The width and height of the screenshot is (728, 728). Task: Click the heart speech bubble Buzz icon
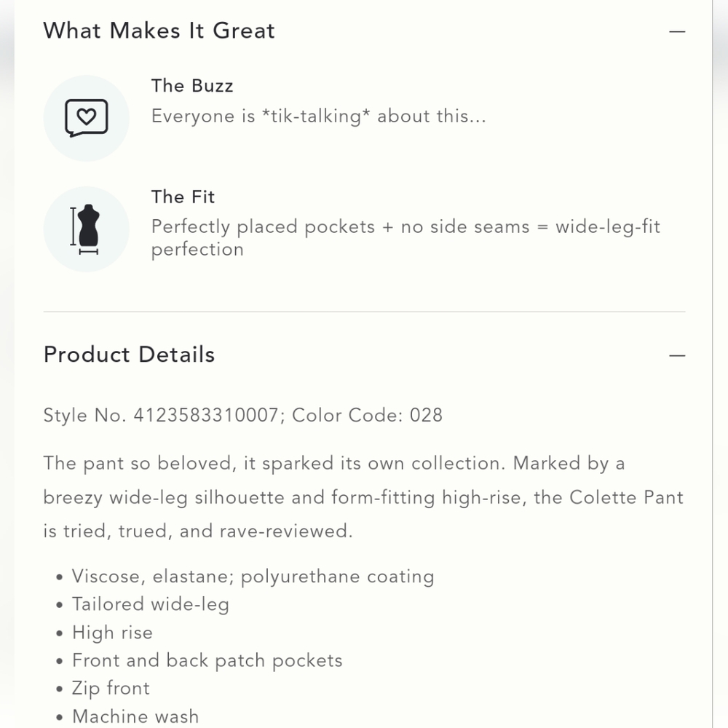tap(87, 118)
